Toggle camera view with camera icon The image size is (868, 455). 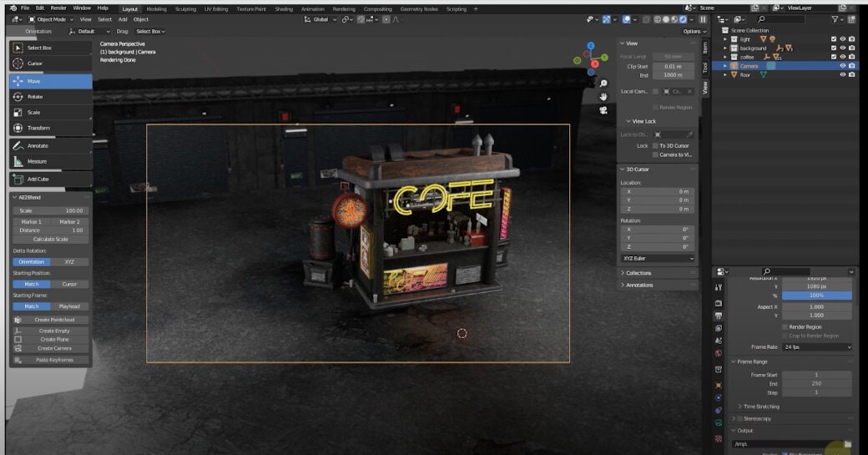click(603, 110)
